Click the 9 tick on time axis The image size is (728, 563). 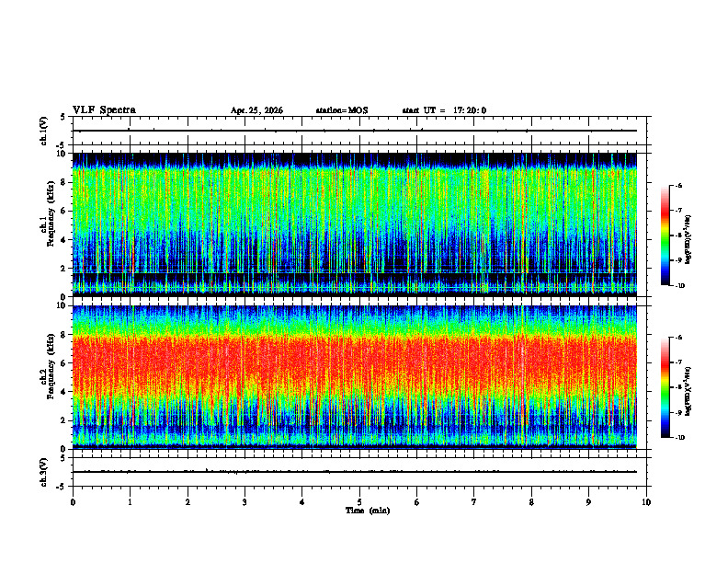588,502
